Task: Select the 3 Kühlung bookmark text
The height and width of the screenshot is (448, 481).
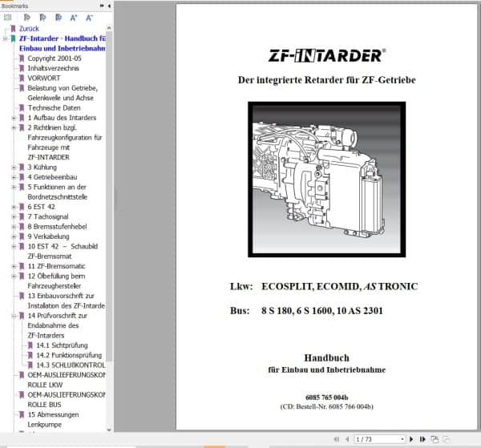Action: 42,167
